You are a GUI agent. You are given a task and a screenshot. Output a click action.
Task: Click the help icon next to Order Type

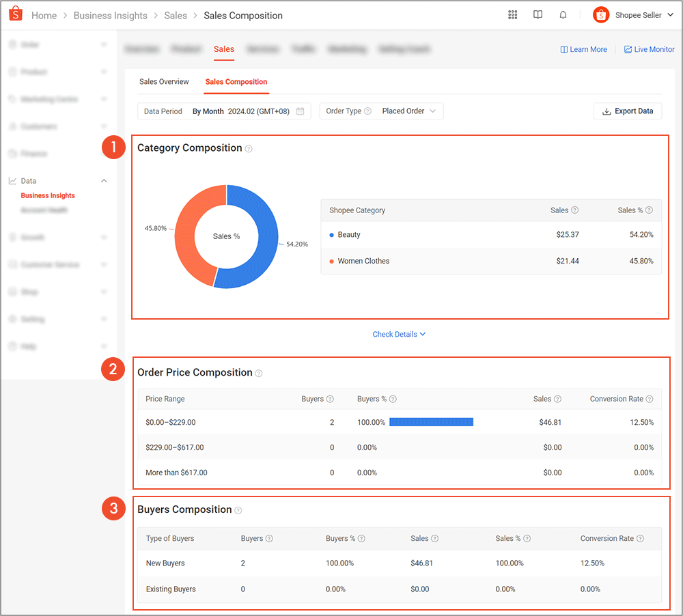(x=368, y=110)
